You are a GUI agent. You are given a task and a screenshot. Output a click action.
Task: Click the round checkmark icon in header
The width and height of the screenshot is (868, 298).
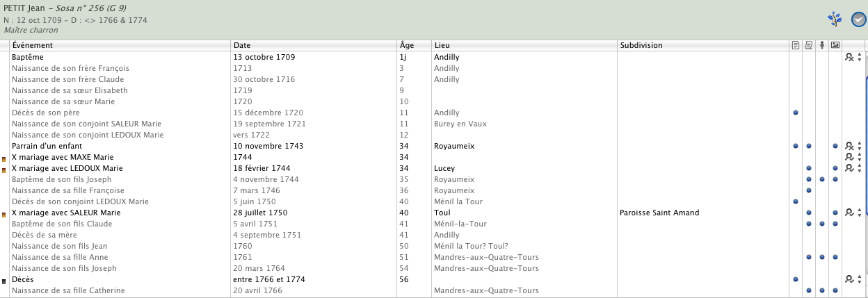point(859,19)
